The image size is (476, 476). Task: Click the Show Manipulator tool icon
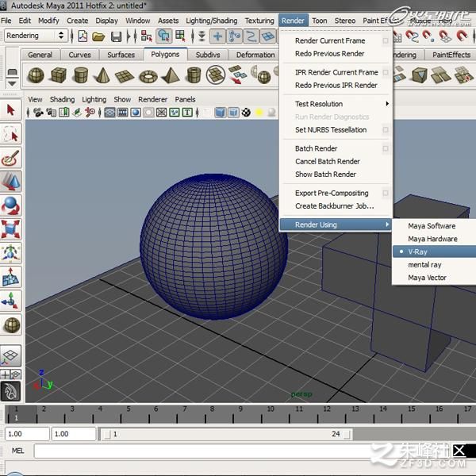[x=11, y=301]
